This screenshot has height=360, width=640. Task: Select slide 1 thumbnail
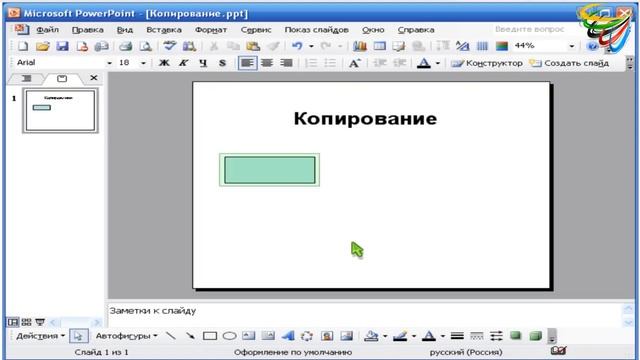pyautogui.click(x=60, y=110)
